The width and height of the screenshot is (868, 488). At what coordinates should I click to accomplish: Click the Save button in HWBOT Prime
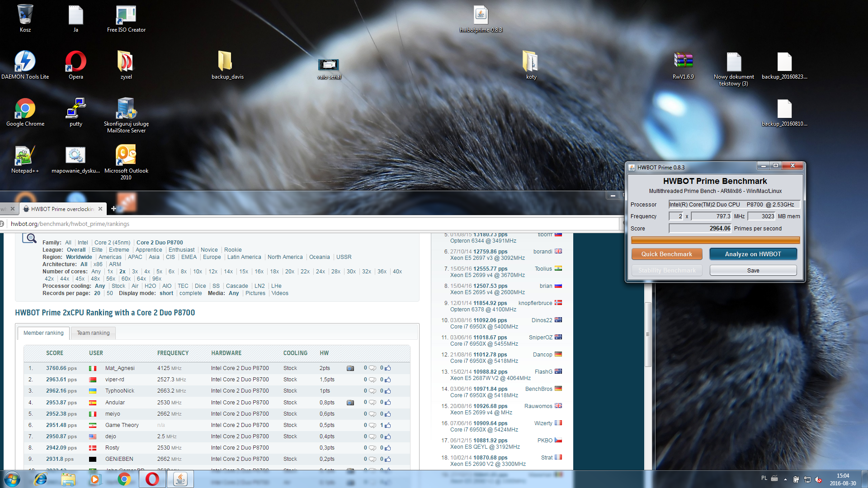(x=753, y=270)
